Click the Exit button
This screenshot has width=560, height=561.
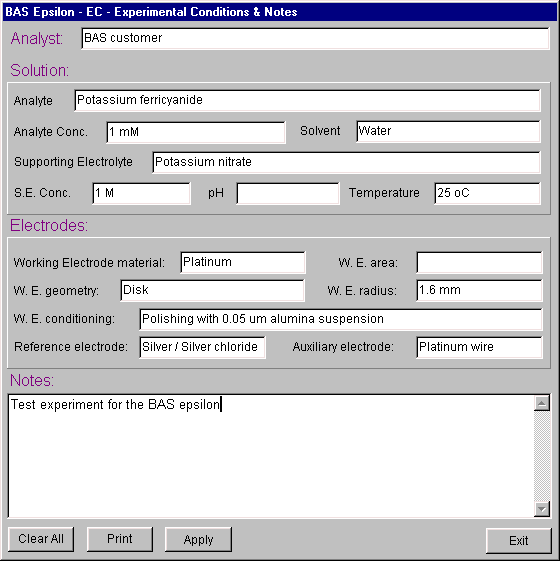pos(518,540)
